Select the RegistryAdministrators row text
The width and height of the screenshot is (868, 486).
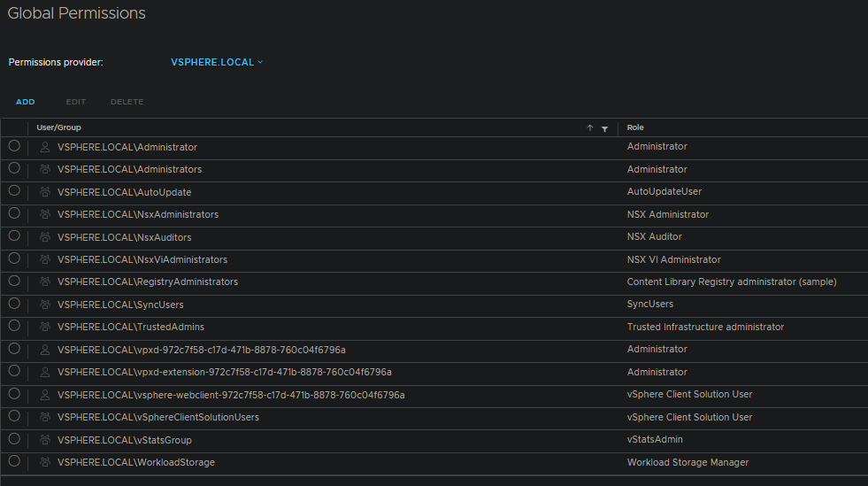[148, 282]
